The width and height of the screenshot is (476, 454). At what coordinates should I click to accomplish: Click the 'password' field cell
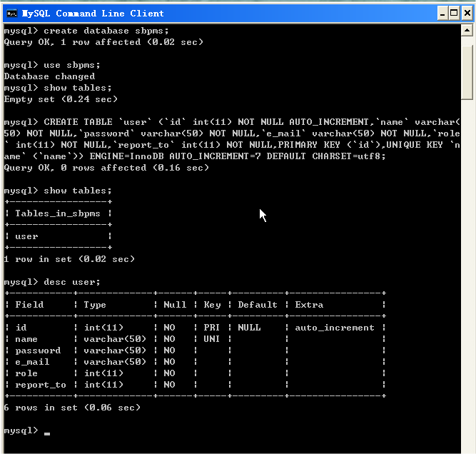(x=38, y=350)
